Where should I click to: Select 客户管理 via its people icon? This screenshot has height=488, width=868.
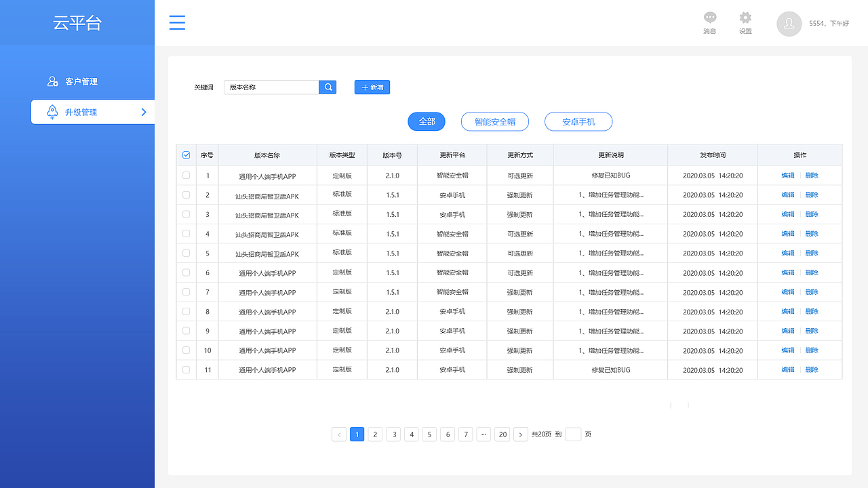53,81
